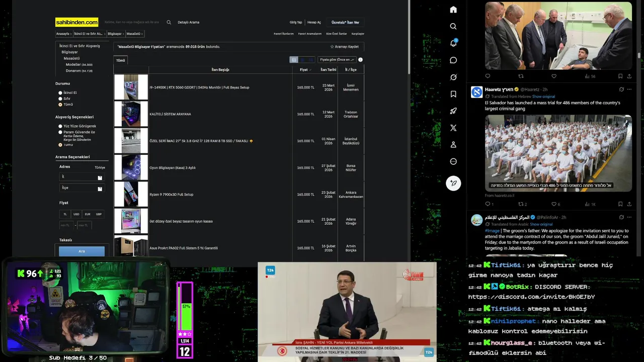Open X Premium logo icon in sidebar
644x362 pixels.
(453, 128)
